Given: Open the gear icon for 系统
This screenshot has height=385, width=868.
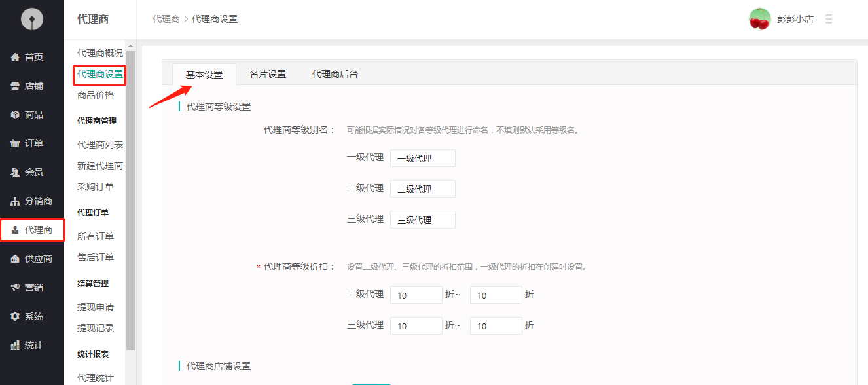Looking at the screenshot, I should click(15, 316).
